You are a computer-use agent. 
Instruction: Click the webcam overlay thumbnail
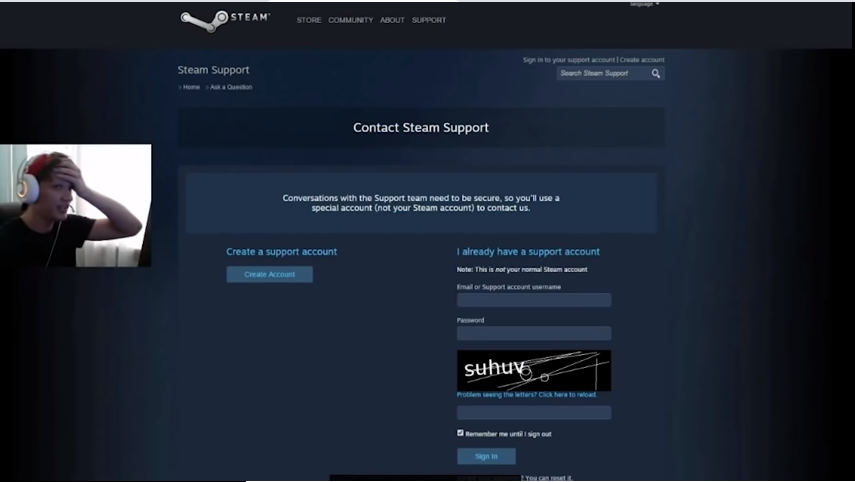tap(76, 206)
